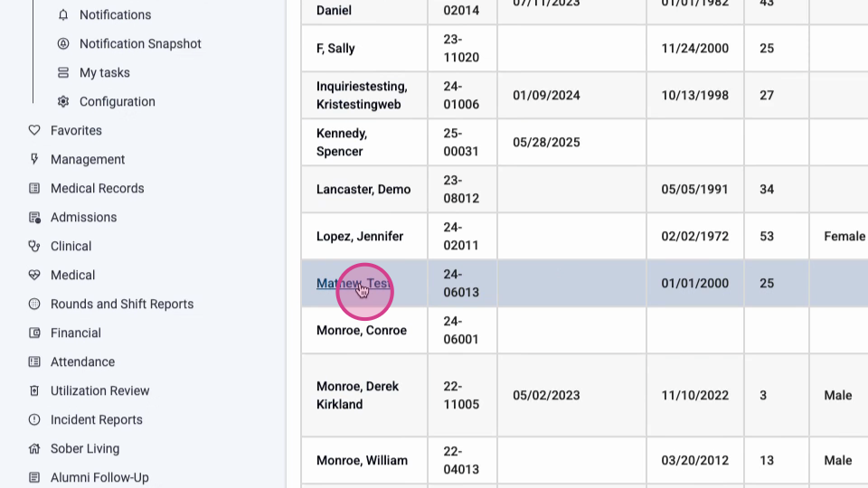Click the Clinical stethoscope icon
Viewport: 868px width, 488px height.
coord(34,246)
